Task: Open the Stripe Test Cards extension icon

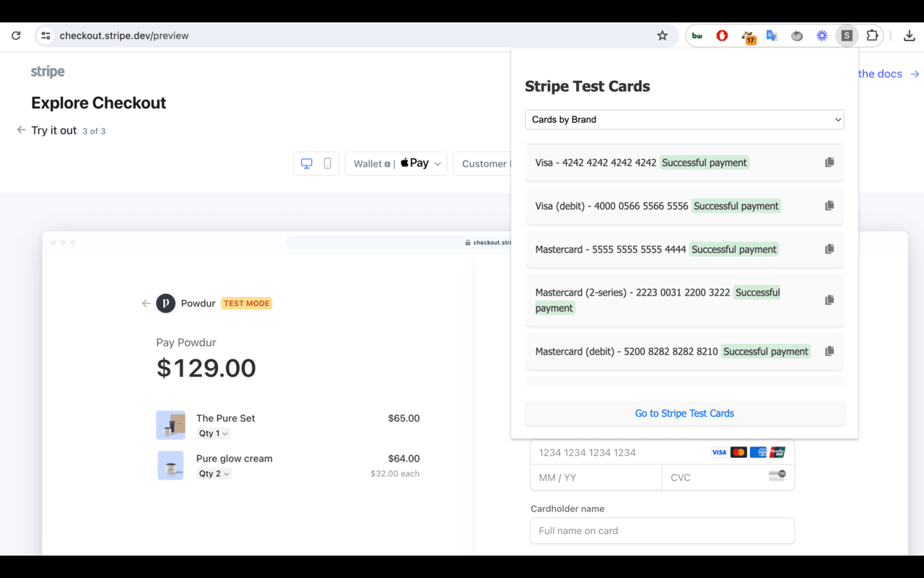Action: tap(846, 35)
